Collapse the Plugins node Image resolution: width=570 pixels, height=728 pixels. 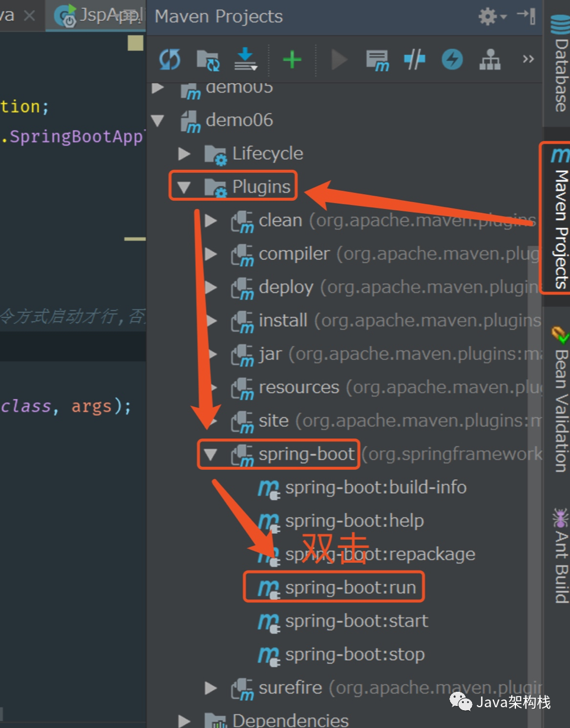pos(184,187)
